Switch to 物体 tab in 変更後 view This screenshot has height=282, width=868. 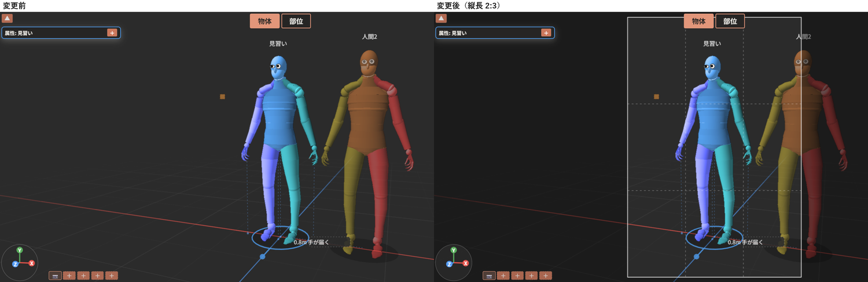click(x=699, y=21)
